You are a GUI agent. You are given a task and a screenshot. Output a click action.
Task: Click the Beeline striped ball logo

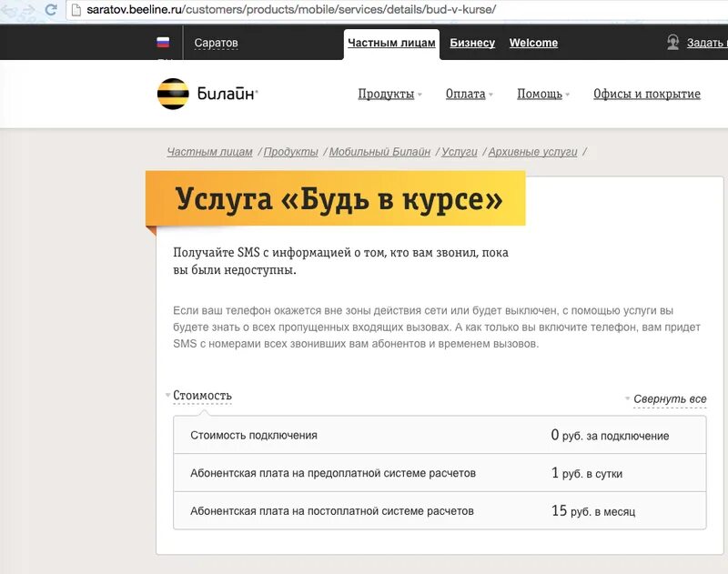(x=173, y=94)
